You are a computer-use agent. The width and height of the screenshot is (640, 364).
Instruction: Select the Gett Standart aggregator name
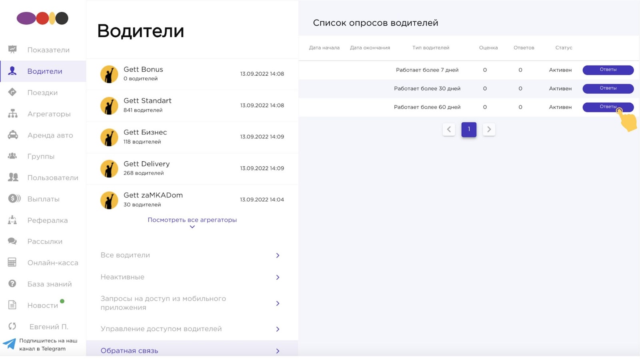pos(148,101)
